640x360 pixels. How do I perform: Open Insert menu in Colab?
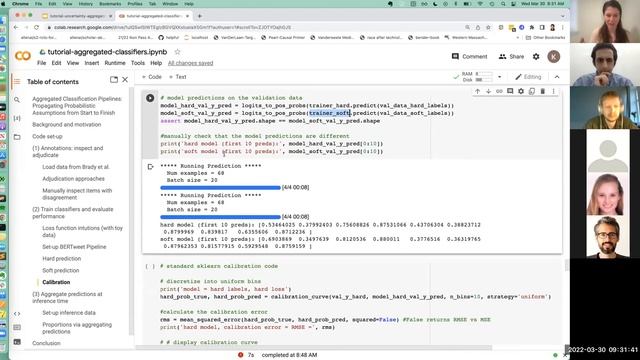pos(91,63)
